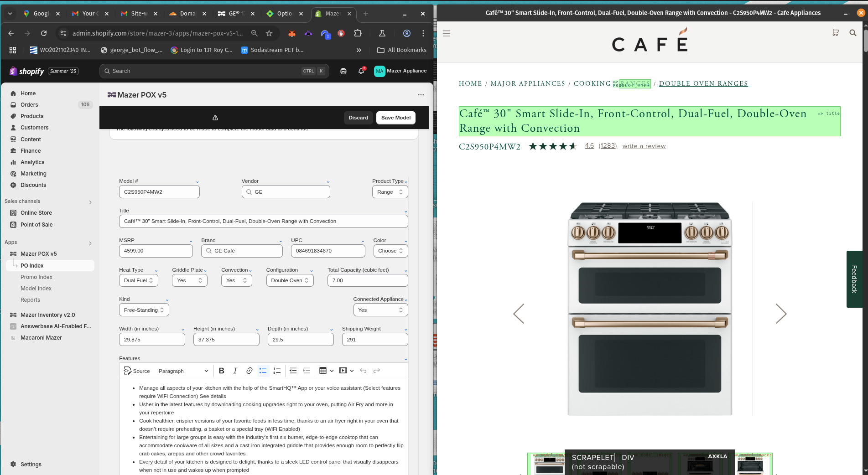Open the Shopify notifications bell
This screenshot has height=475, width=868.
click(361, 71)
